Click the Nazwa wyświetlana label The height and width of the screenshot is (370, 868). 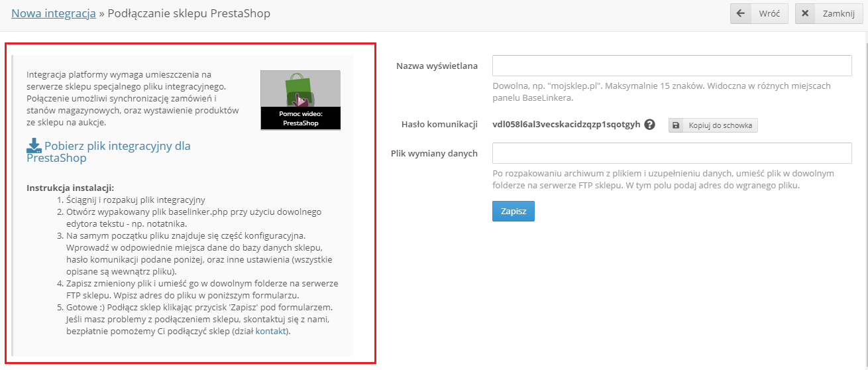point(437,66)
